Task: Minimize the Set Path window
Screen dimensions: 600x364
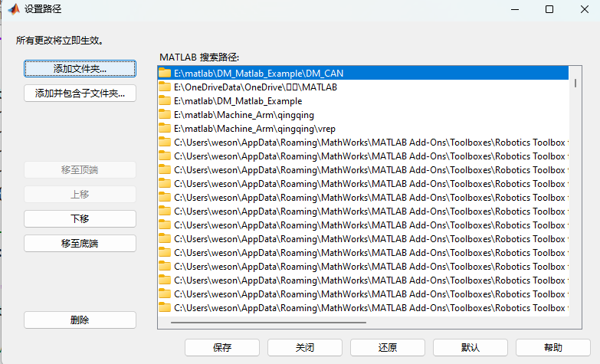Action: [x=515, y=9]
